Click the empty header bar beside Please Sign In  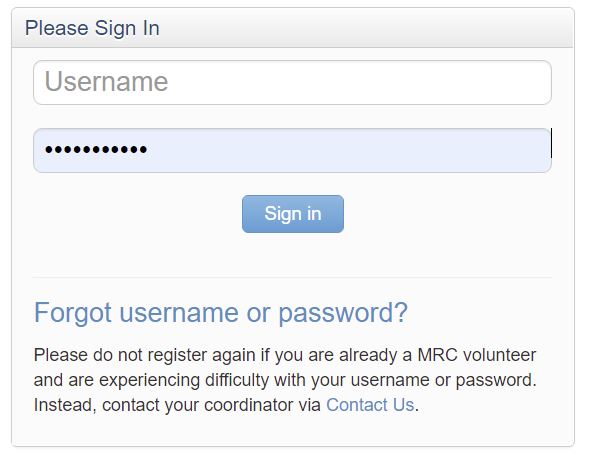(365, 28)
